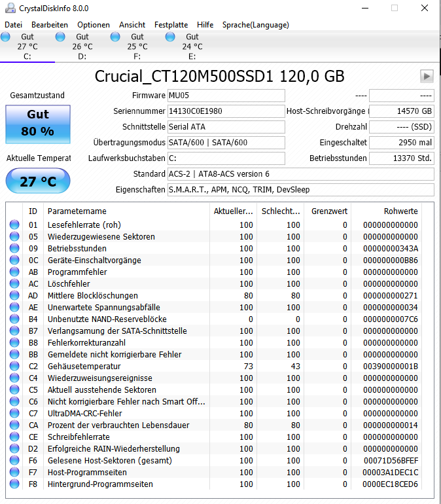This screenshot has width=441, height=504.
Task: Click the next disk arrow button
Action: click(427, 76)
